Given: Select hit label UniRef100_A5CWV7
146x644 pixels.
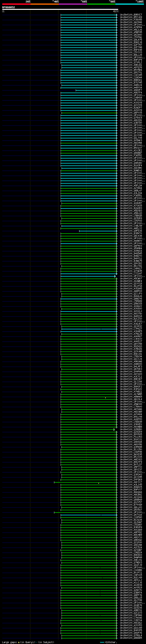Looking at the screenshot, I should click(x=131, y=278).
